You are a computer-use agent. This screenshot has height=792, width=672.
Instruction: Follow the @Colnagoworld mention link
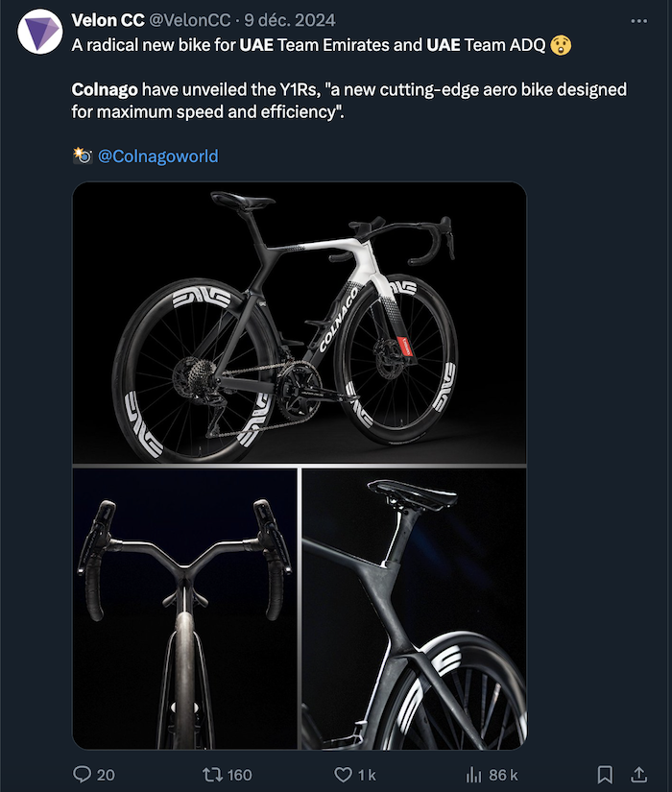click(158, 156)
